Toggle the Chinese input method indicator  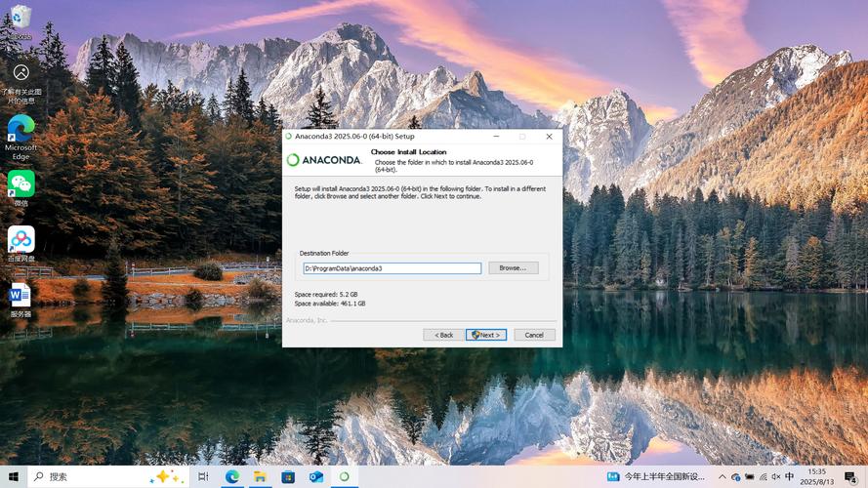pos(789,476)
